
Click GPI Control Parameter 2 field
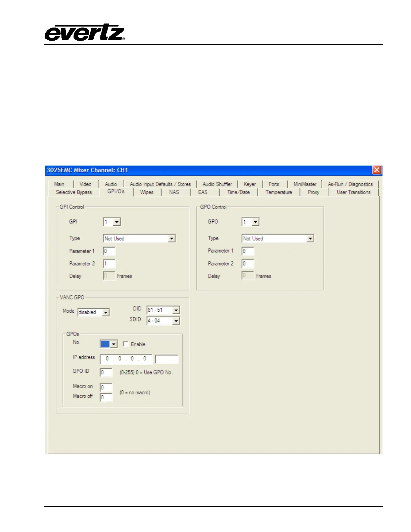(x=109, y=264)
